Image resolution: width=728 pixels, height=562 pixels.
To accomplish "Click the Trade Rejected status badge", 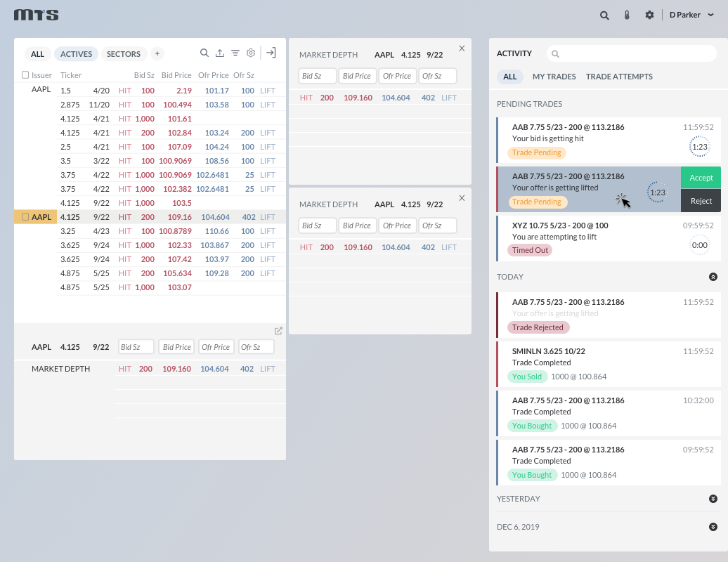I will click(x=538, y=327).
